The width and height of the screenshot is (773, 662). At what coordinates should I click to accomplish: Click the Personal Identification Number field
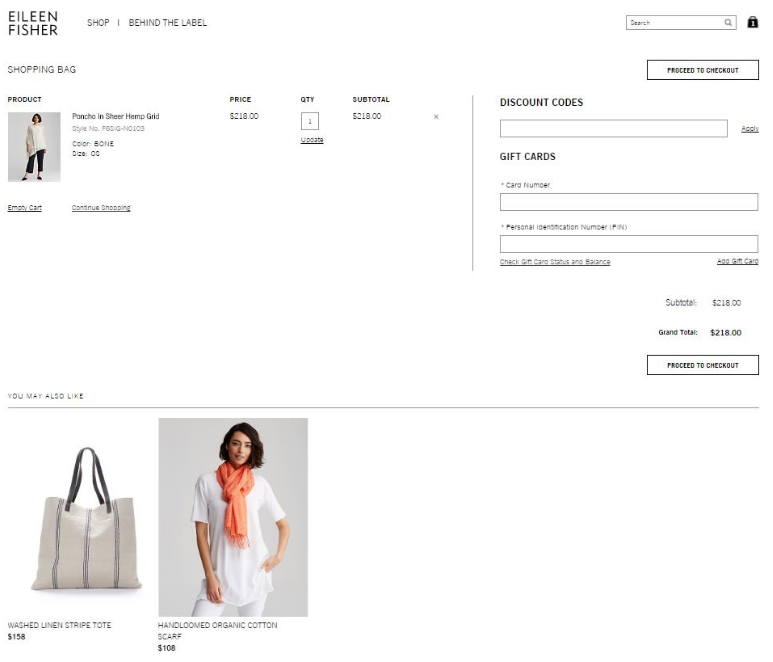628,244
